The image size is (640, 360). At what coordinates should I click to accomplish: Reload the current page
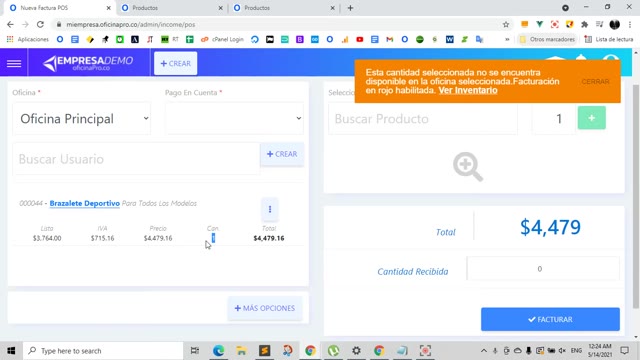click(x=40, y=24)
